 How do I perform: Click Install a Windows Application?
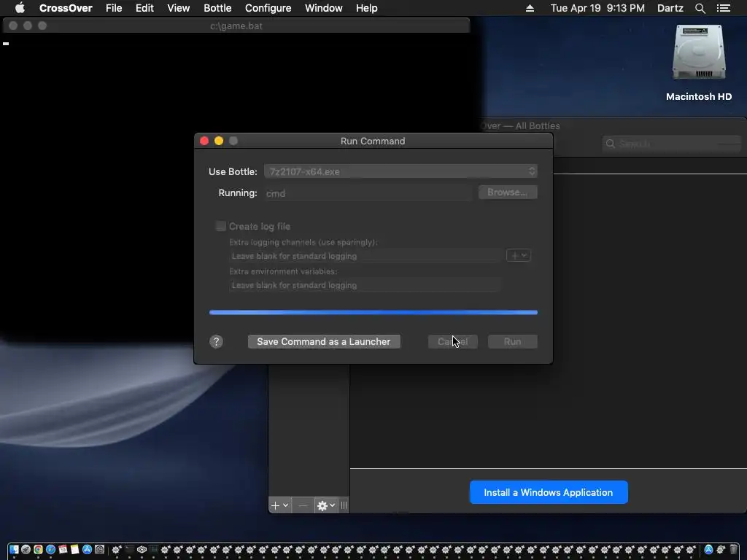(549, 492)
